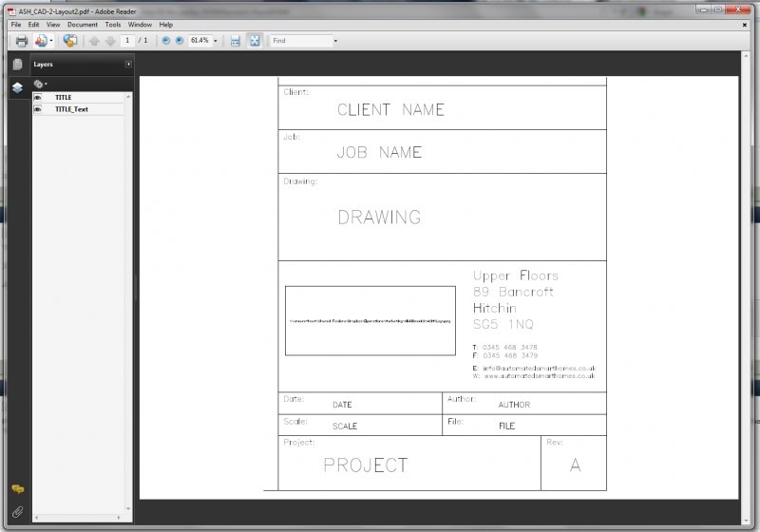Open the Help menu

tap(165, 25)
